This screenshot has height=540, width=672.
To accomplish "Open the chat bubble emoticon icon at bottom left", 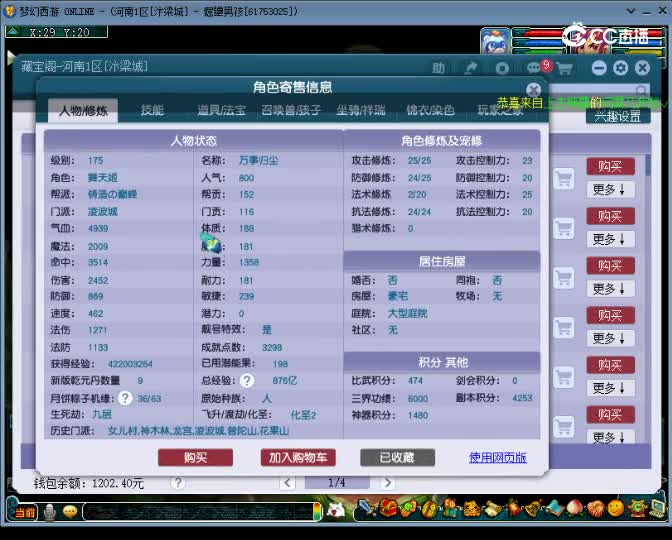I will tap(70, 512).
